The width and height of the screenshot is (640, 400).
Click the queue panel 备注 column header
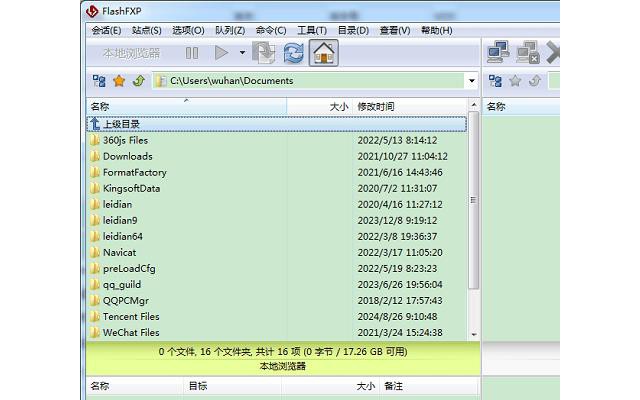429,386
